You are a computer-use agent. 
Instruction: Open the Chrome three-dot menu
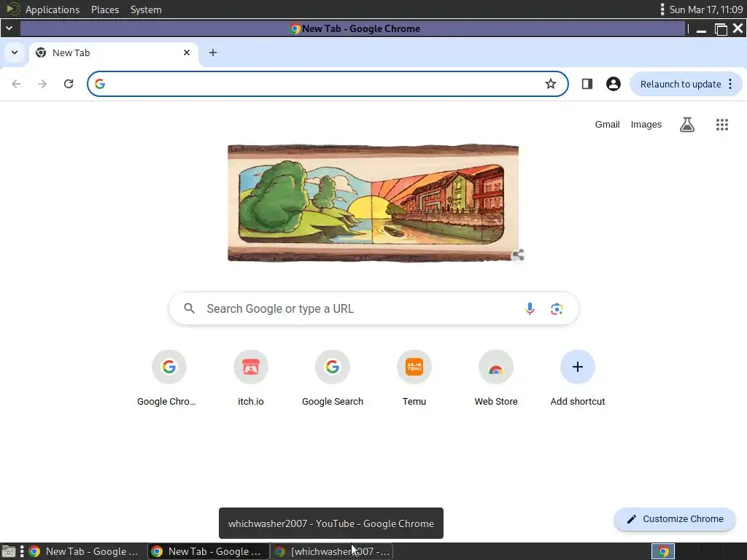coord(730,85)
